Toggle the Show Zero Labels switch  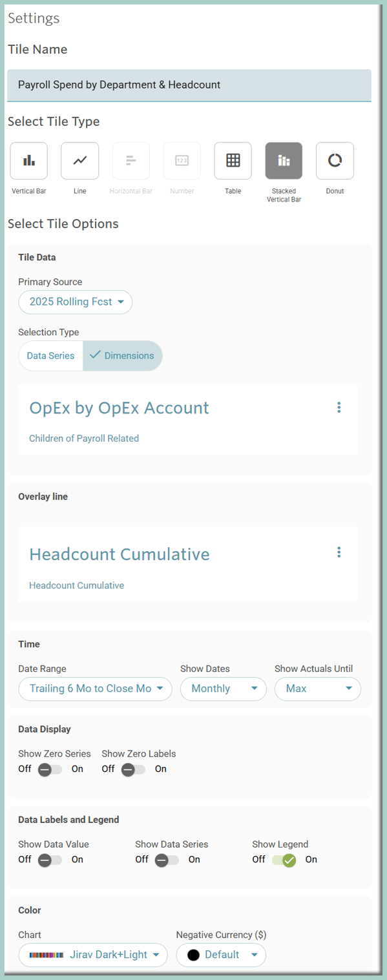[x=133, y=769]
